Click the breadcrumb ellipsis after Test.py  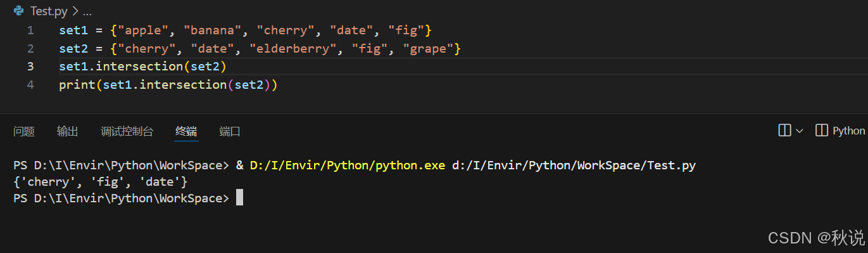tap(87, 11)
